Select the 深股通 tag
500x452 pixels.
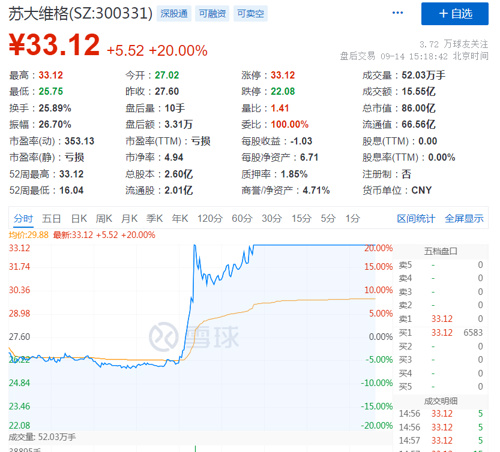(x=174, y=14)
